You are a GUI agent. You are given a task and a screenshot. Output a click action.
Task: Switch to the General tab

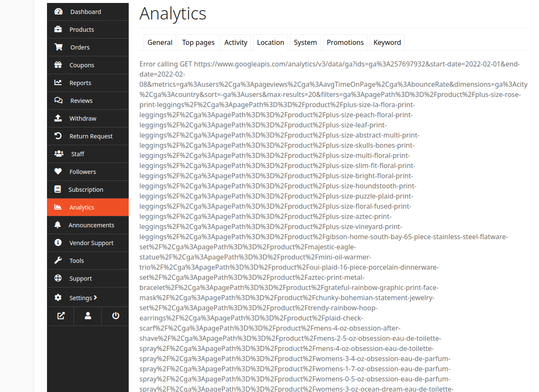(x=160, y=42)
